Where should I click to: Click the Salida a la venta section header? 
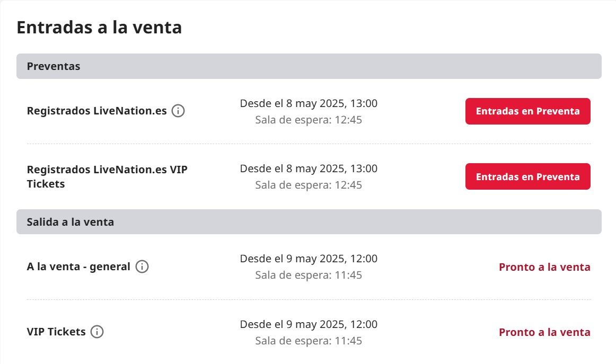[x=309, y=222]
